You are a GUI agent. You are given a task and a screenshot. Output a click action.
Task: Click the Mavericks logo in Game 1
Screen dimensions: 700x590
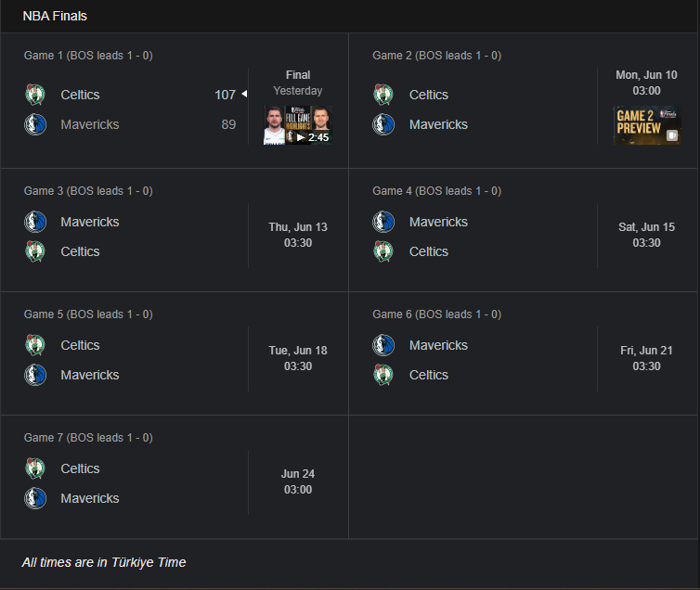pyautogui.click(x=35, y=124)
